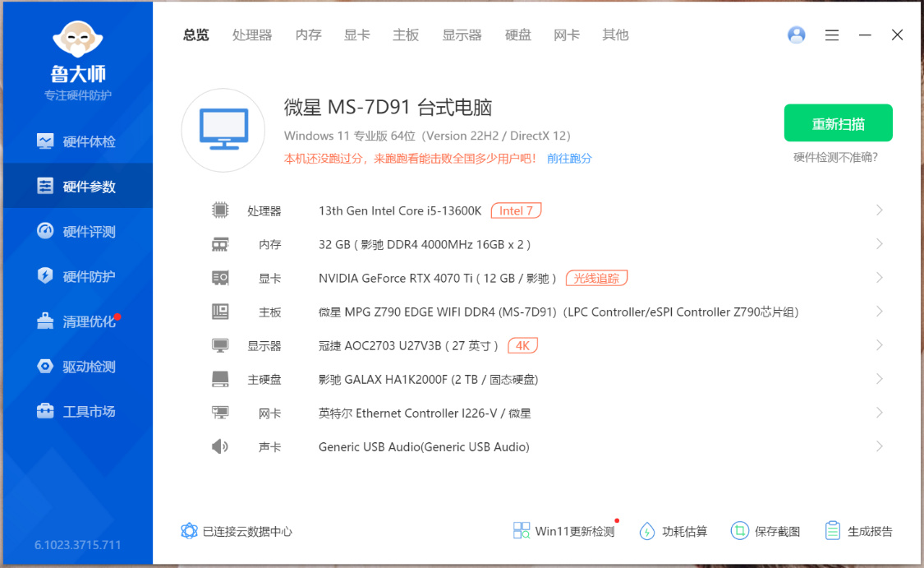This screenshot has height=568, width=924.
Task: Click the 微星 MS-7D91 台式电脑 title
Action: pos(388,108)
